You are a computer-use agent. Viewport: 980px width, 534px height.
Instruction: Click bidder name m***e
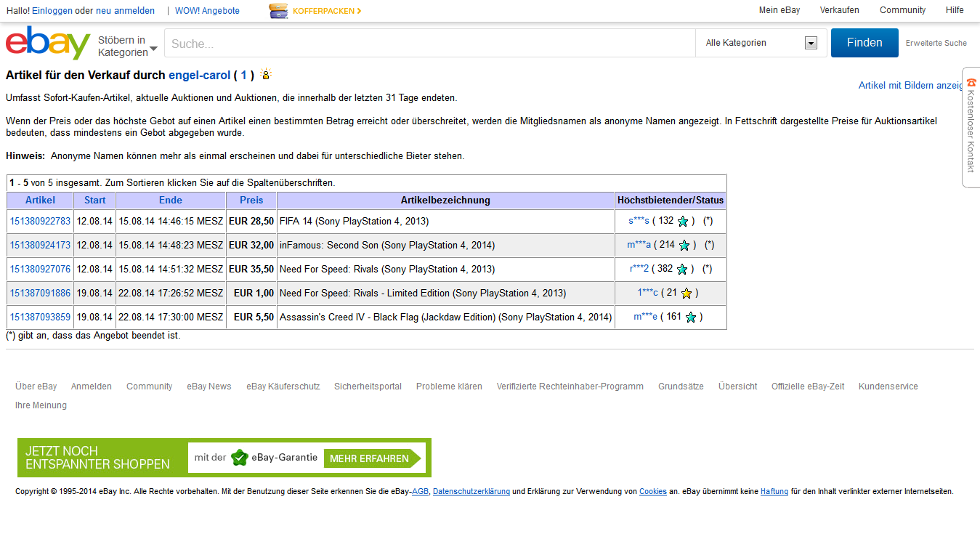pos(645,317)
